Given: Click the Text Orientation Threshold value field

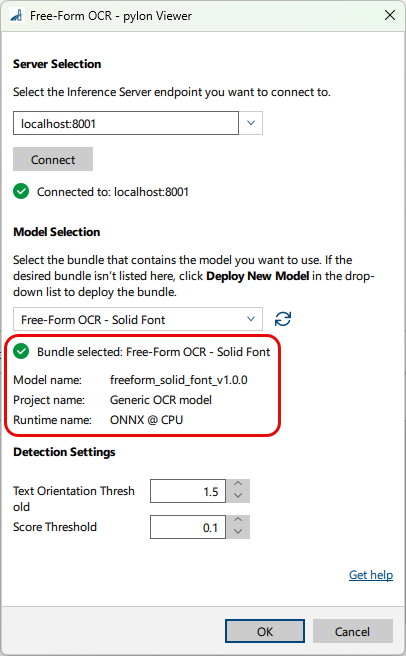Looking at the screenshot, I should 188,491.
